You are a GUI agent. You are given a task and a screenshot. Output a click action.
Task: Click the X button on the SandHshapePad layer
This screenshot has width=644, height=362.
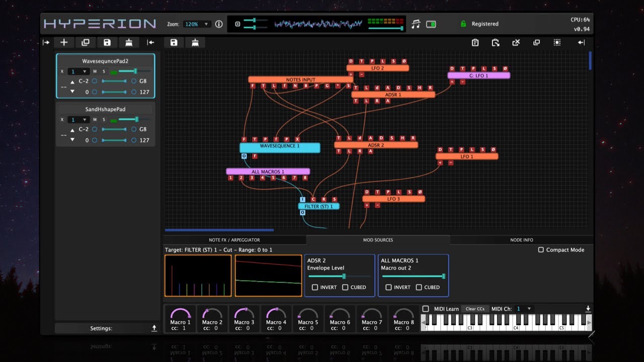[x=62, y=120]
